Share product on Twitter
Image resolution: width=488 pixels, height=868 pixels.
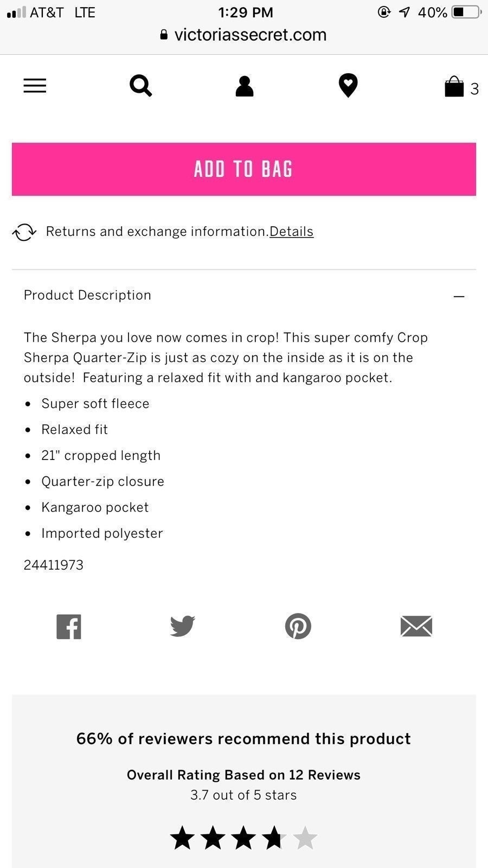(183, 626)
